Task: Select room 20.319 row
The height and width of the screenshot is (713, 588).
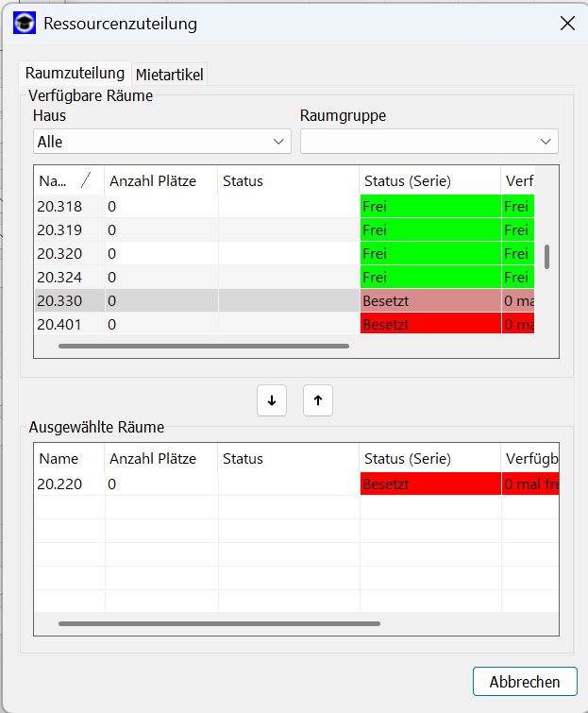Action: pos(59,229)
